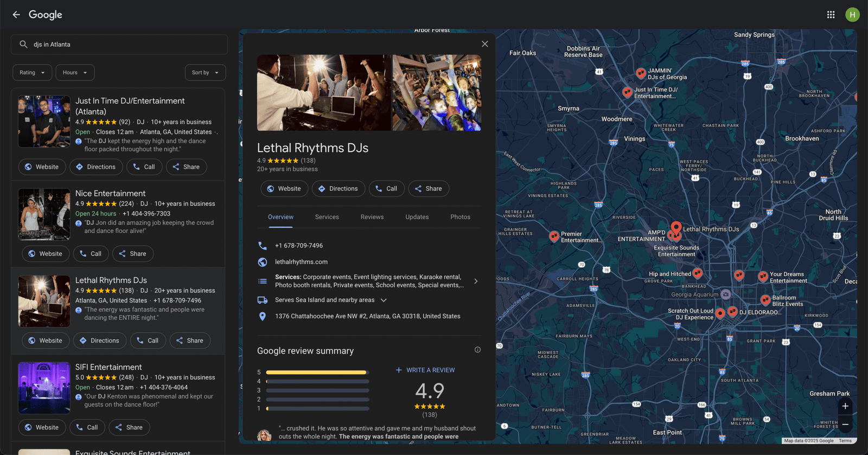This screenshot has height=455, width=868.
Task: Open Website for SIFI Entertainment listing
Action: click(42, 427)
